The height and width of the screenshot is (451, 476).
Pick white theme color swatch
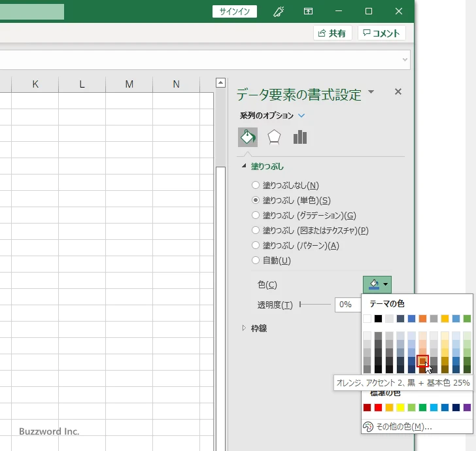(x=367, y=318)
